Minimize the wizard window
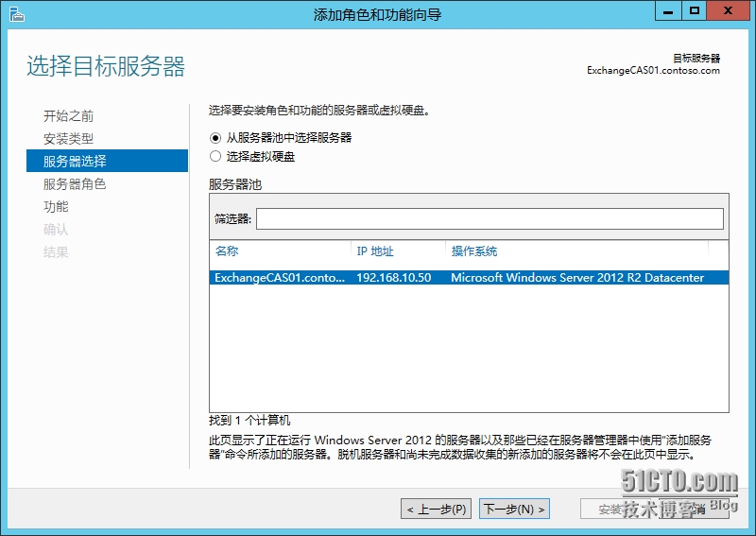Screen dimensions: 756x536 pos(667,11)
